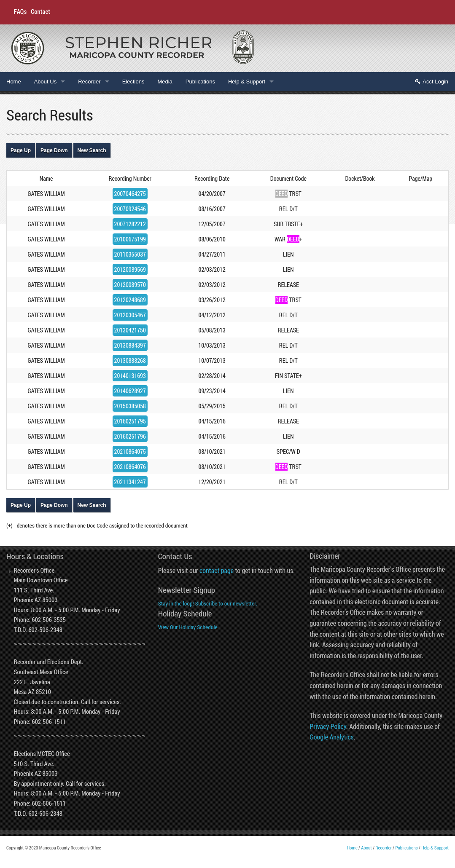Image resolution: width=455 pixels, height=868 pixels.
Task: Open recording number 20071282212
Action: pos(130,224)
